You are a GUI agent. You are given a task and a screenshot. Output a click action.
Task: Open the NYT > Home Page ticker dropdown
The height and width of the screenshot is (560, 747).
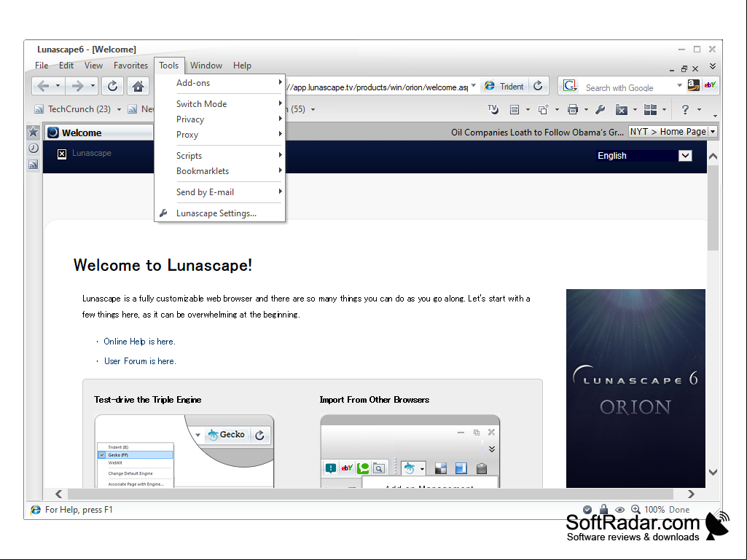(713, 131)
